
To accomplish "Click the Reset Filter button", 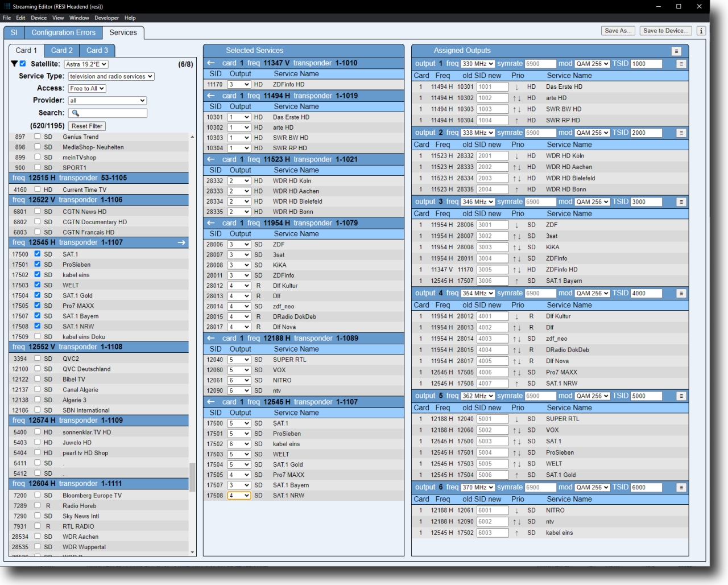I will (87, 126).
